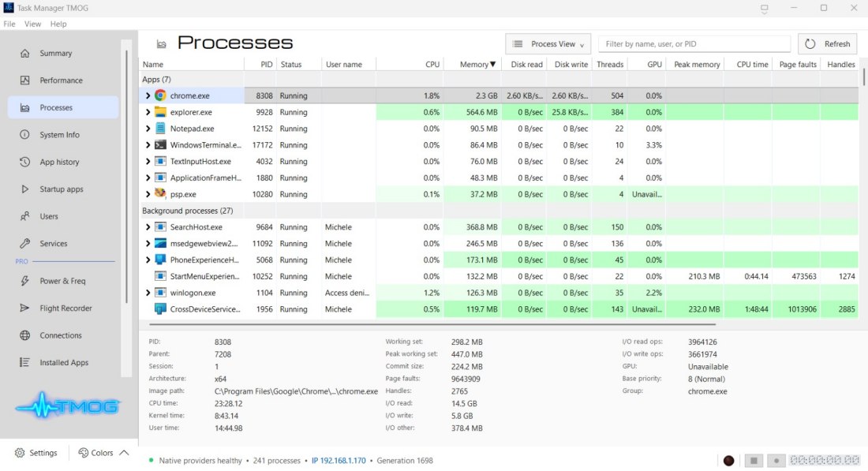Open the View menu

(x=32, y=24)
